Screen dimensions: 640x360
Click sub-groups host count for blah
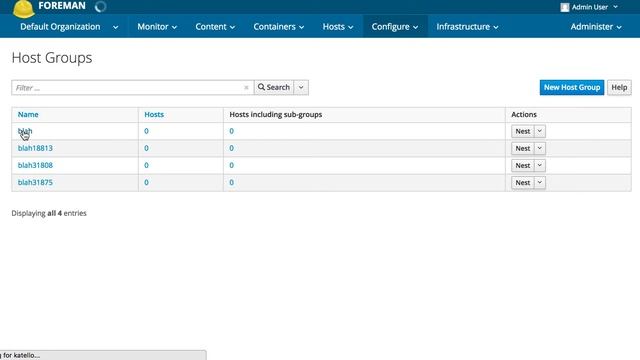[x=231, y=131]
